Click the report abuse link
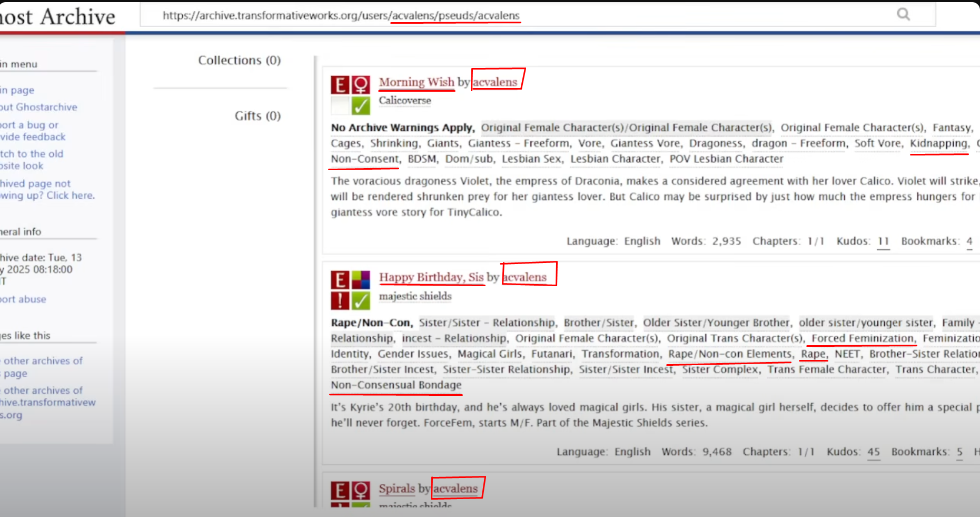The height and width of the screenshot is (517, 980). [23, 299]
